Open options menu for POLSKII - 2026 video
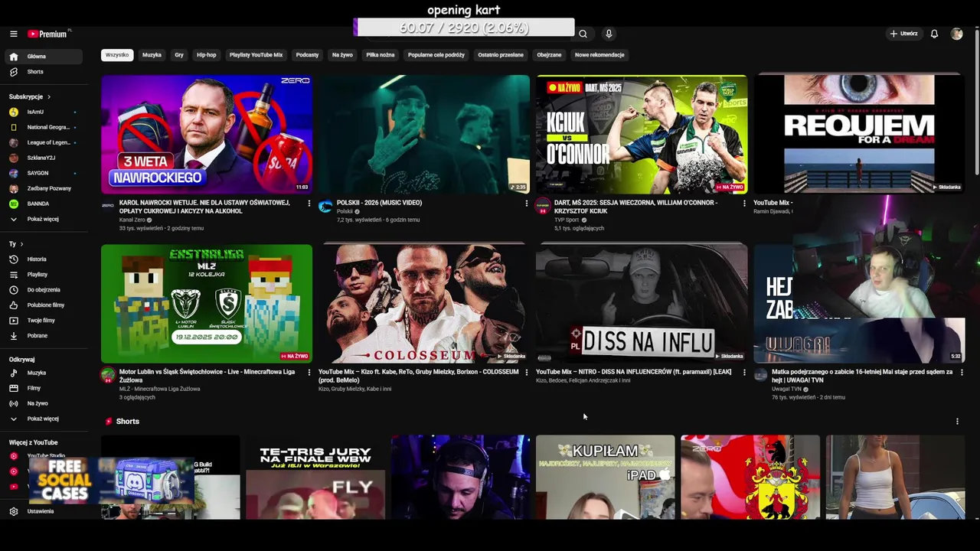 click(526, 204)
